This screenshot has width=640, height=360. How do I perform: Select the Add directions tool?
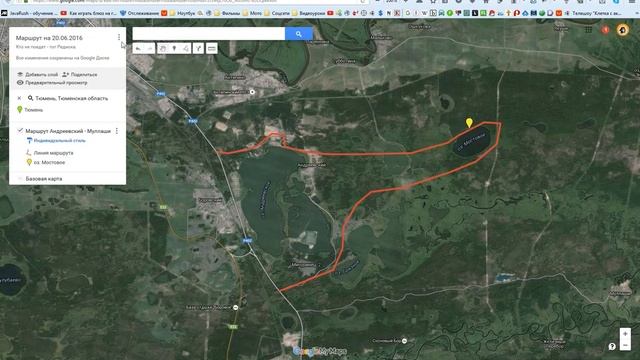198,49
